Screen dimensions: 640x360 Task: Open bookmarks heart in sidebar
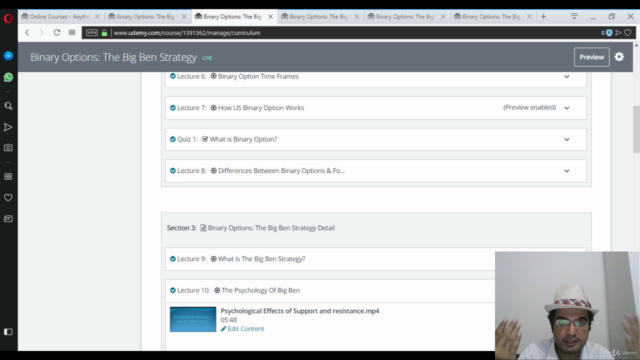[x=8, y=198]
